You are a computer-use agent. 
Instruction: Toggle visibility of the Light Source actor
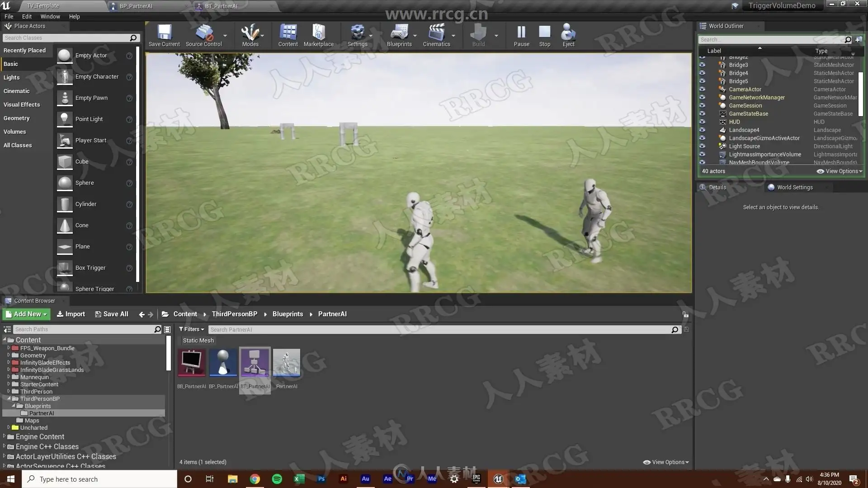[702, 146]
